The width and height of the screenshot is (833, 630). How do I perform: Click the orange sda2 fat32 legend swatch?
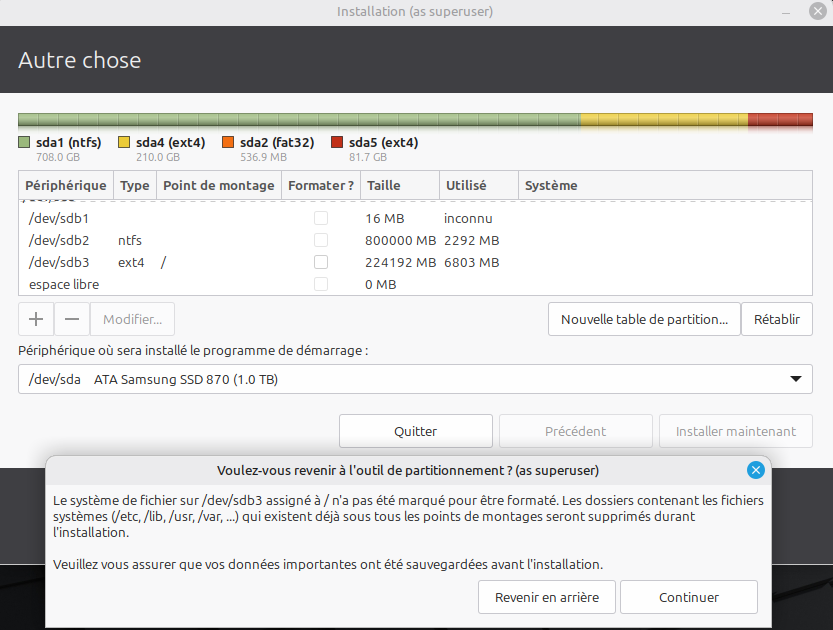pyautogui.click(x=228, y=143)
